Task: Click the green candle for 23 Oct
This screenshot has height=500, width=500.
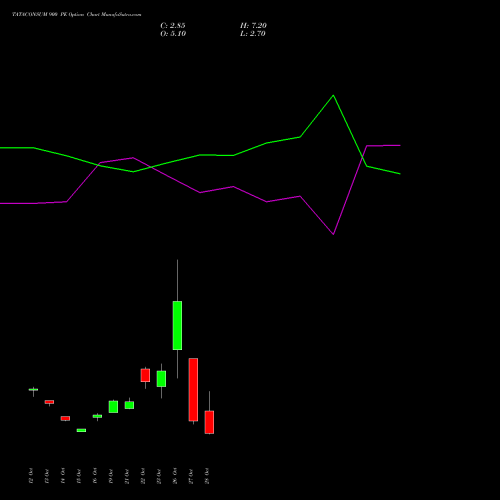Action: coord(161,379)
